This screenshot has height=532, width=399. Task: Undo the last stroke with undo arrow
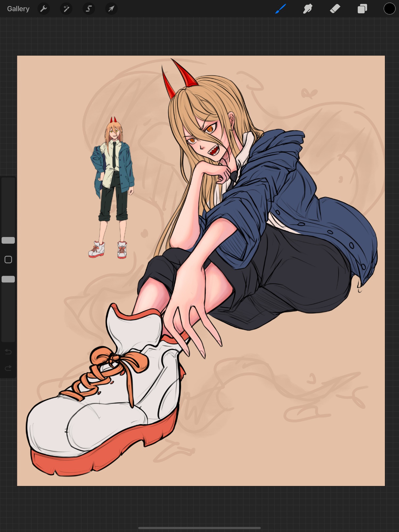pos(8,352)
